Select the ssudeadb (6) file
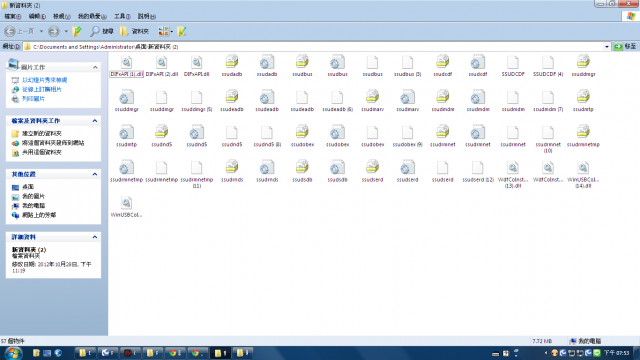Image resolution: width=640 pixels, height=360 pixels. (337, 101)
